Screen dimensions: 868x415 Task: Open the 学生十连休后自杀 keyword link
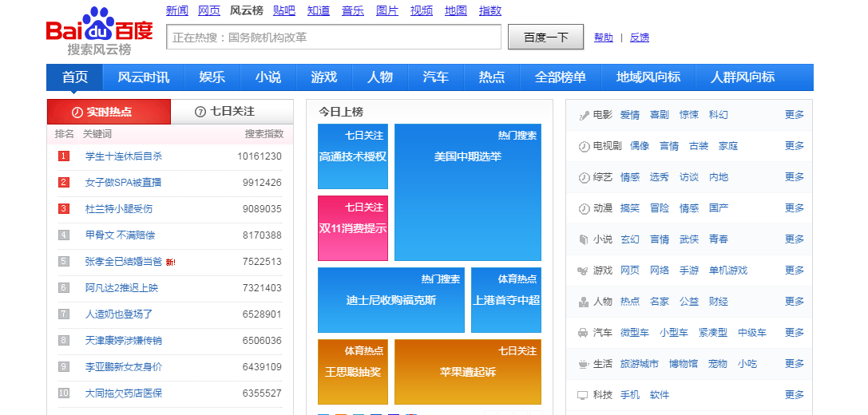124,156
